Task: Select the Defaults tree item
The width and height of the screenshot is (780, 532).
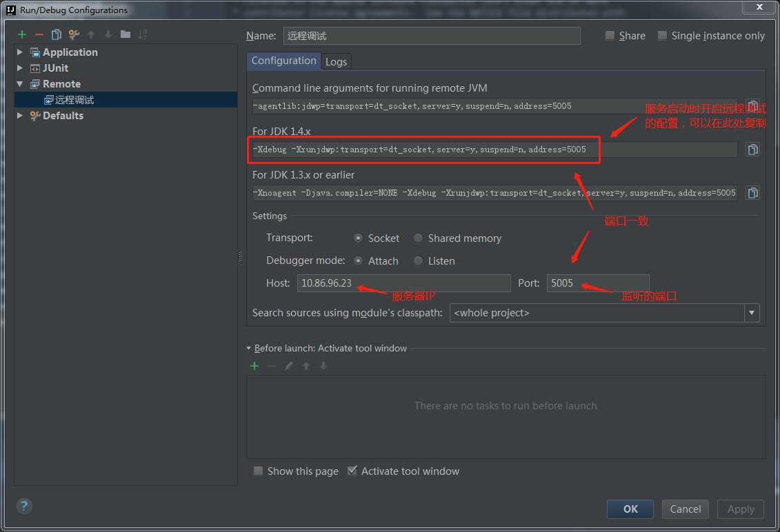Action: 63,116
